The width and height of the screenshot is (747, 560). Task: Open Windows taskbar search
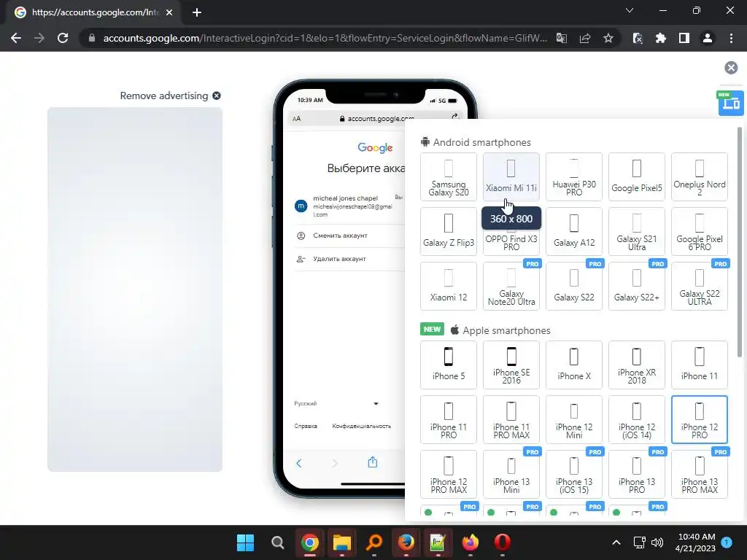(278, 542)
